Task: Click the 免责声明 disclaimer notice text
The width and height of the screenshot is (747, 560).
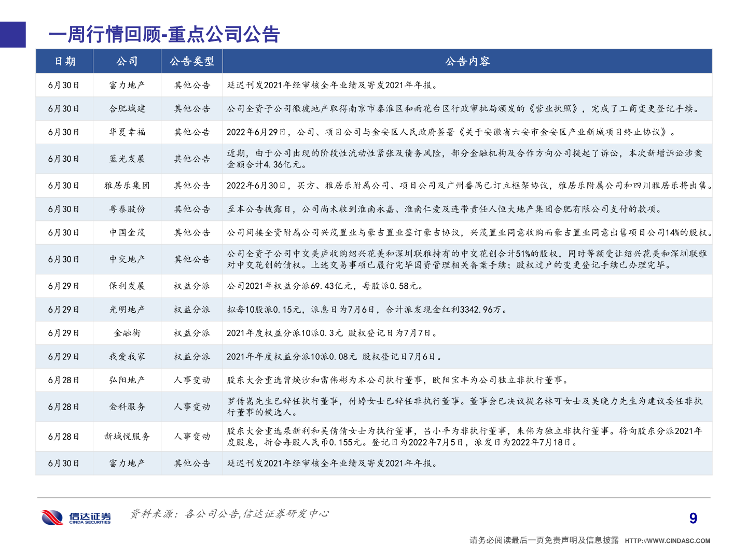Action: point(544,539)
